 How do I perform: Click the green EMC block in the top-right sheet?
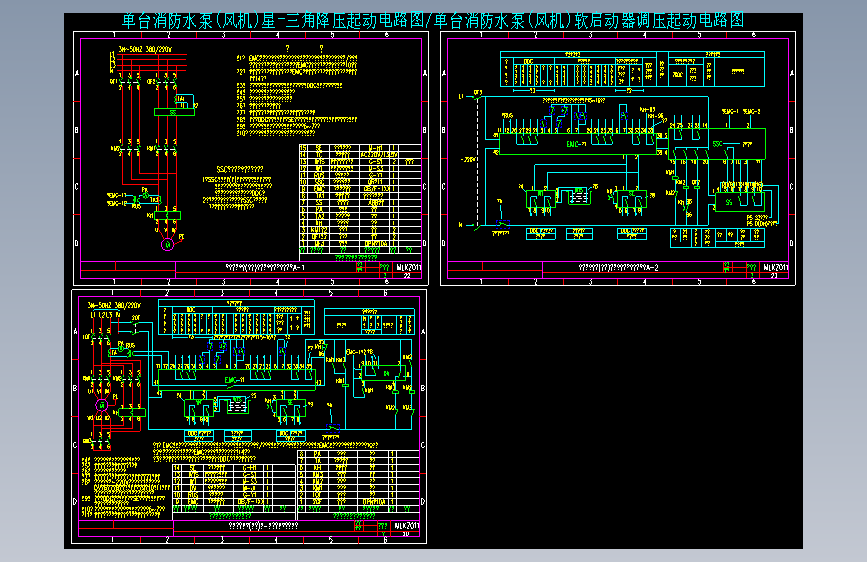577,144
